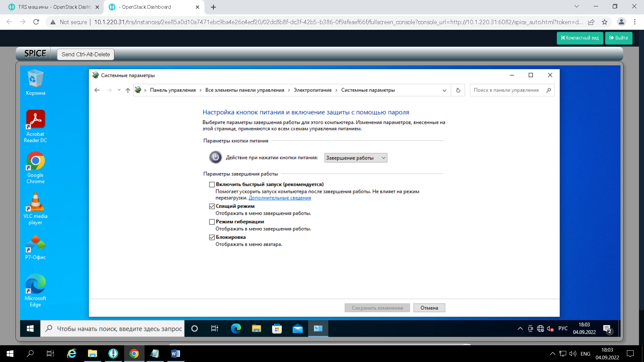Expand the address bar history dropdown
Screen dimensions: 644x362
pos(444,90)
